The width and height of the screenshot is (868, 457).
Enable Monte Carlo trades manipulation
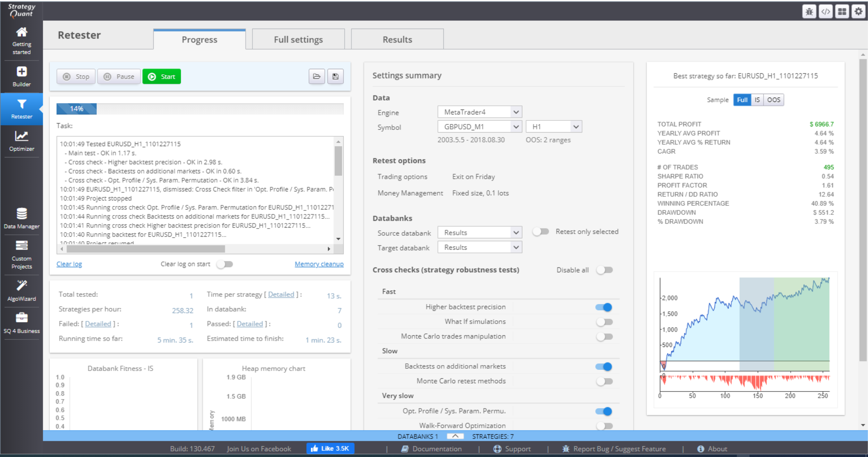point(604,337)
